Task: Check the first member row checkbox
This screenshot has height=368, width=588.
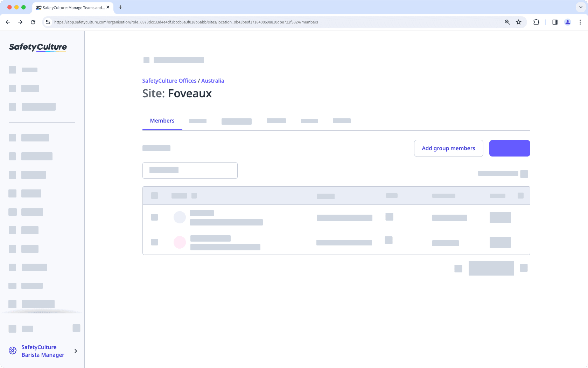Action: point(154,217)
